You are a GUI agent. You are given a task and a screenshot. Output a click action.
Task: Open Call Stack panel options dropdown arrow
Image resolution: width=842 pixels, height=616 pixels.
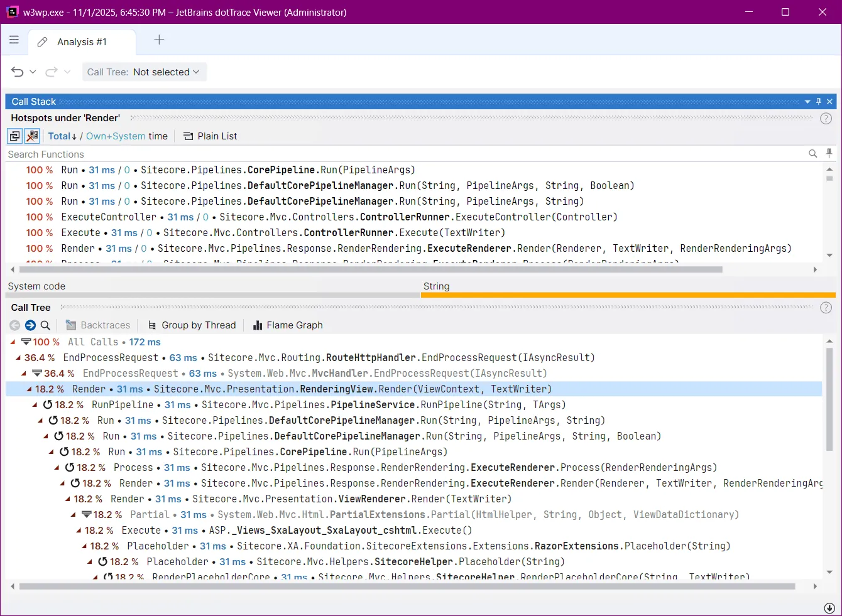coord(807,102)
